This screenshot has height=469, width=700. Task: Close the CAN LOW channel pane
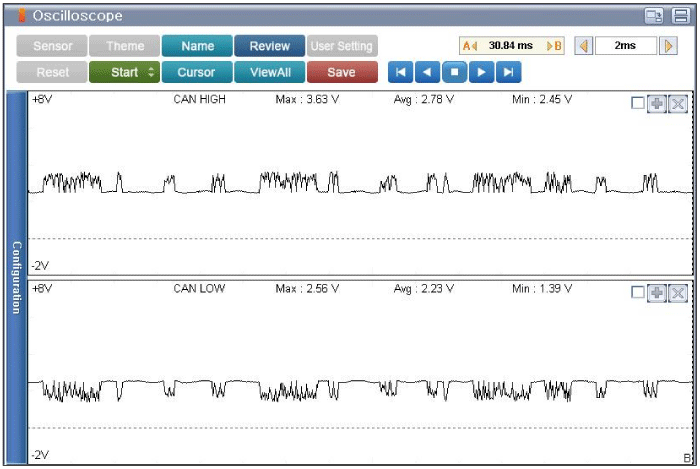[678, 293]
